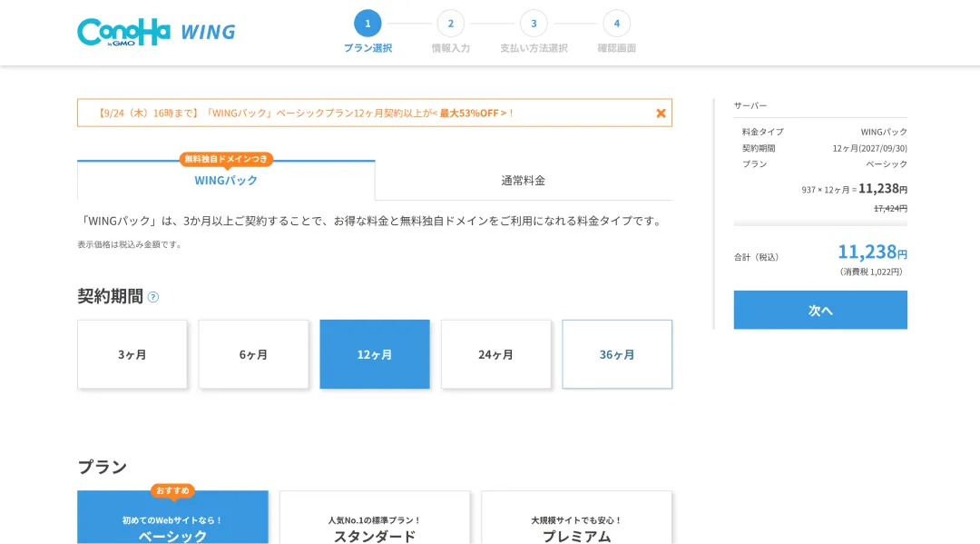Switch to the WINGパック tab
Screen dimensions: 980x544
point(226,180)
